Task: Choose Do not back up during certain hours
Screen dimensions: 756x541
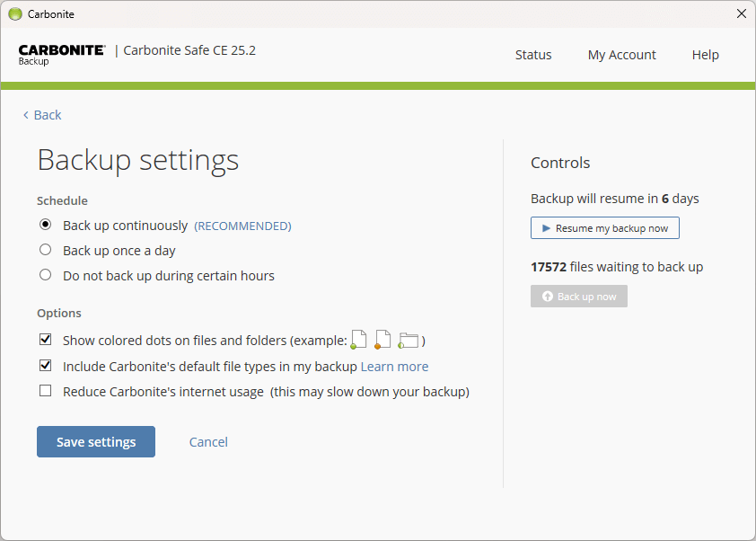Action: [45, 275]
